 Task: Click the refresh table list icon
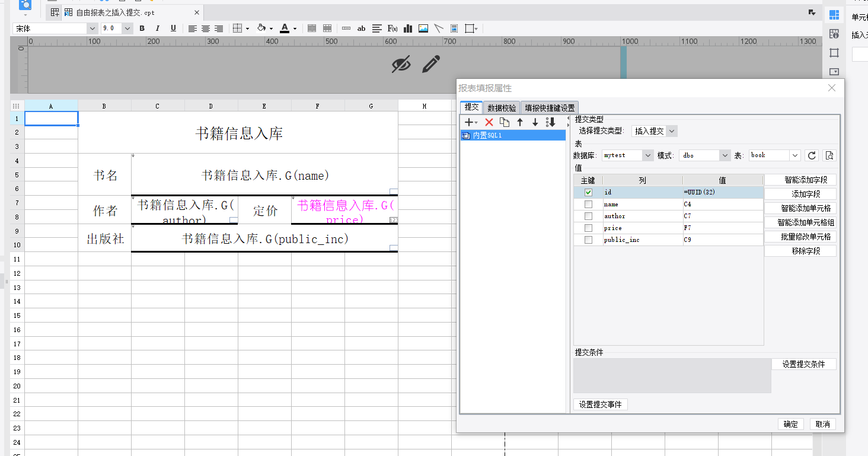(x=812, y=155)
